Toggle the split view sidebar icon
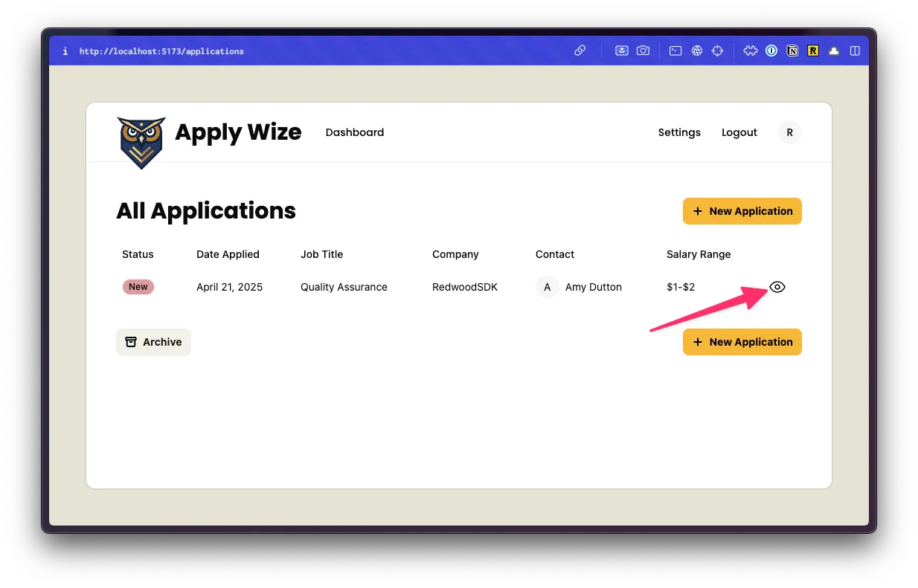Screen dimensions: 918x588 (x=855, y=51)
